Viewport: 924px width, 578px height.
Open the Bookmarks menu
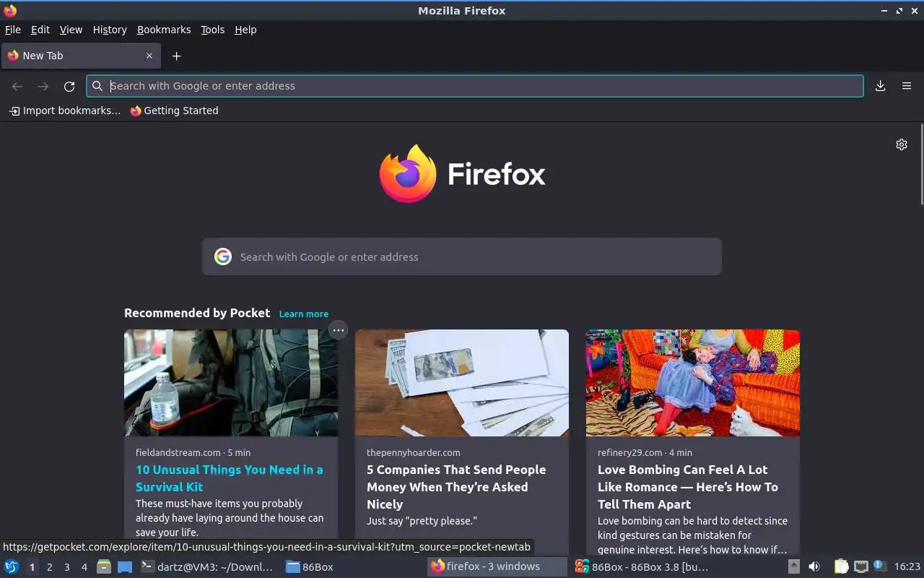(164, 30)
